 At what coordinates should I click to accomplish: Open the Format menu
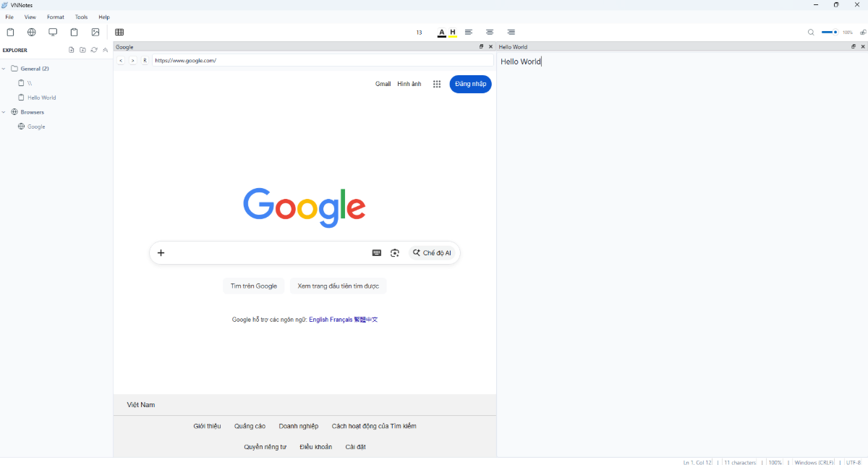pos(56,17)
